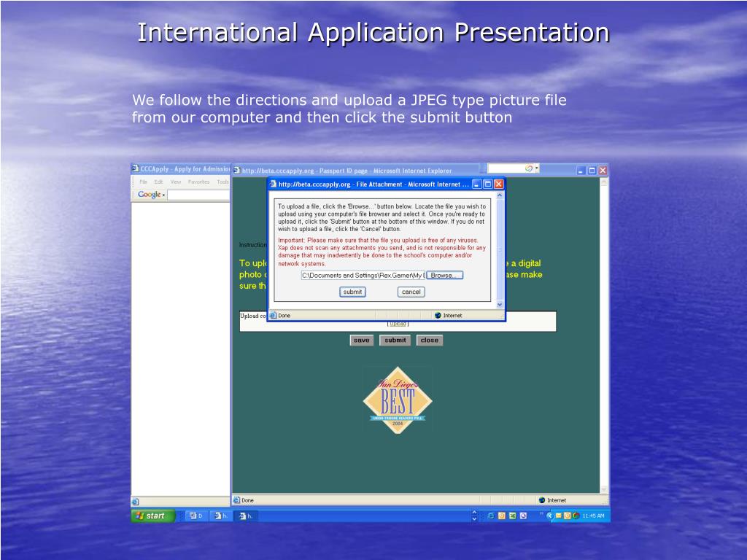
Task: Switch to the 'D' taskbar window button
Action: tap(196, 516)
